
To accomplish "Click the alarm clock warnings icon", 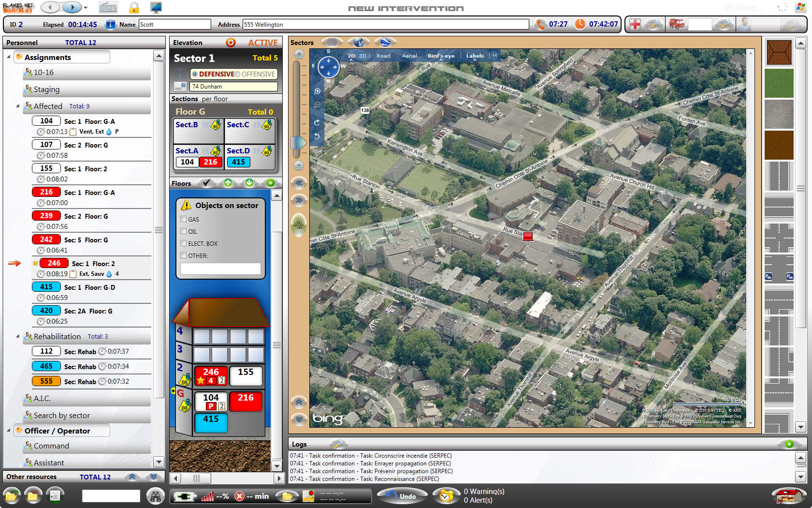I will pyautogui.click(x=446, y=496).
